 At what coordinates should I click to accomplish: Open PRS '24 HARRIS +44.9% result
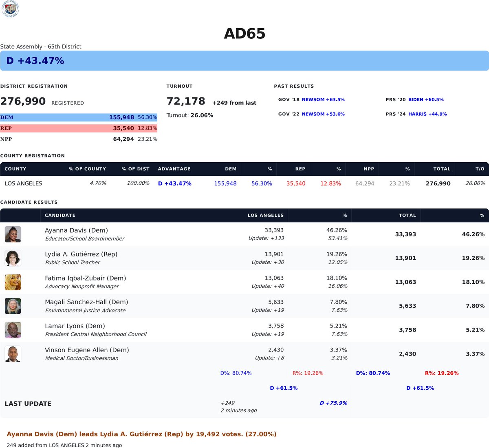point(416,114)
